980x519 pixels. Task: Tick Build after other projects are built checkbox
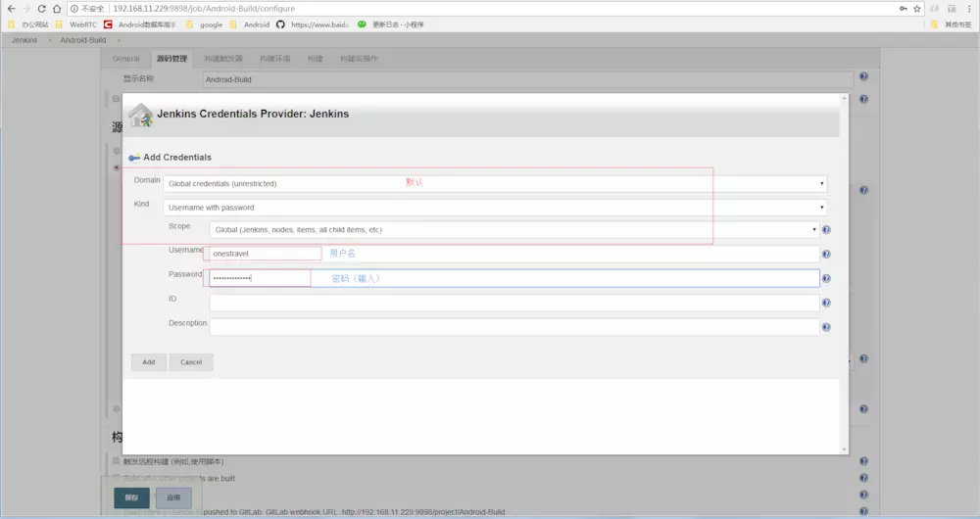pos(117,478)
